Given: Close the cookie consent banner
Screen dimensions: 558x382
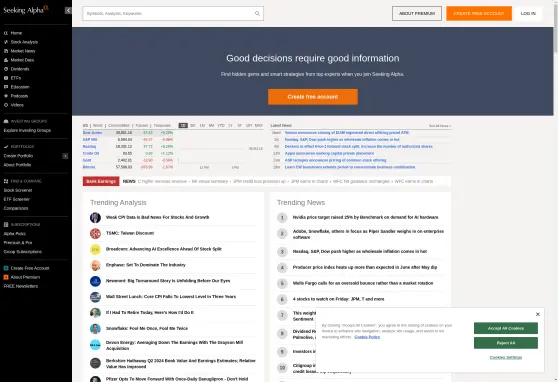Looking at the screenshot, I should tap(538, 314).
